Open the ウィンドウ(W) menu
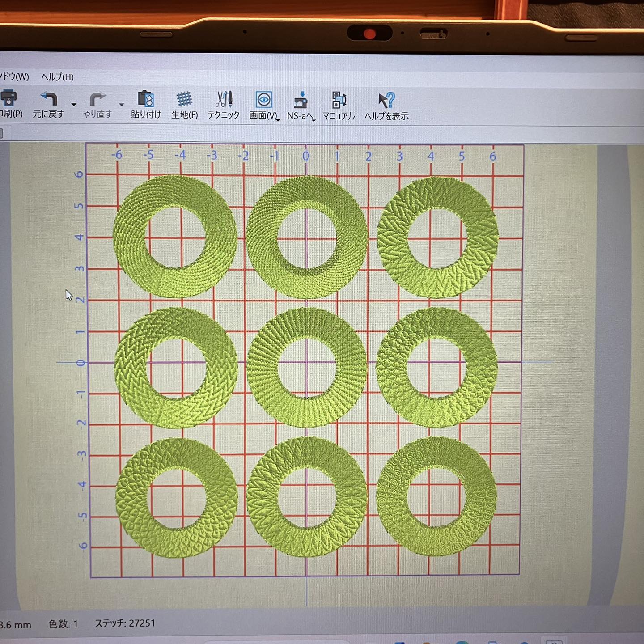 [14, 76]
